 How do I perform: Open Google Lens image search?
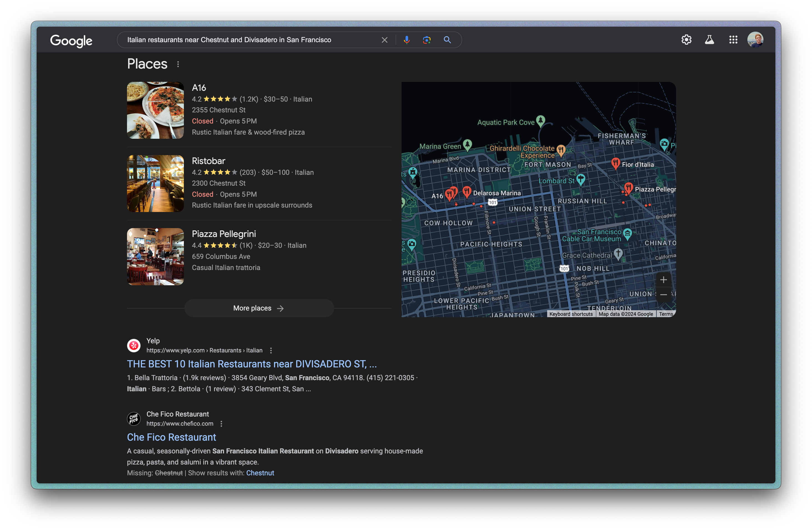(x=427, y=40)
